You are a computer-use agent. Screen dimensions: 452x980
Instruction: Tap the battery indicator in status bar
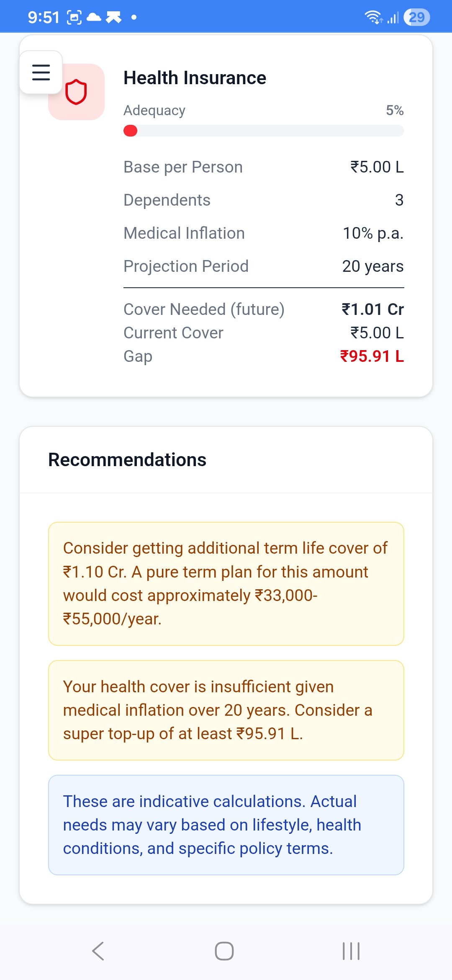pyautogui.click(x=416, y=17)
